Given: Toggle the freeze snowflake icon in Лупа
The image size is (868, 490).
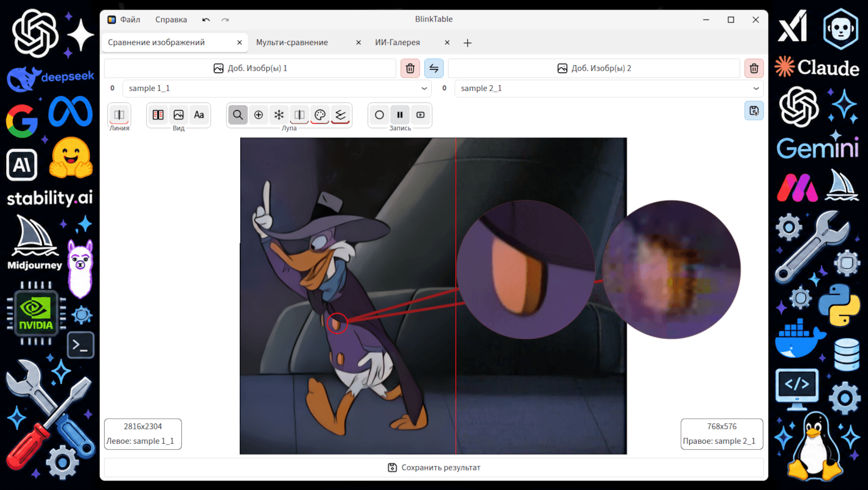Looking at the screenshot, I should (279, 115).
